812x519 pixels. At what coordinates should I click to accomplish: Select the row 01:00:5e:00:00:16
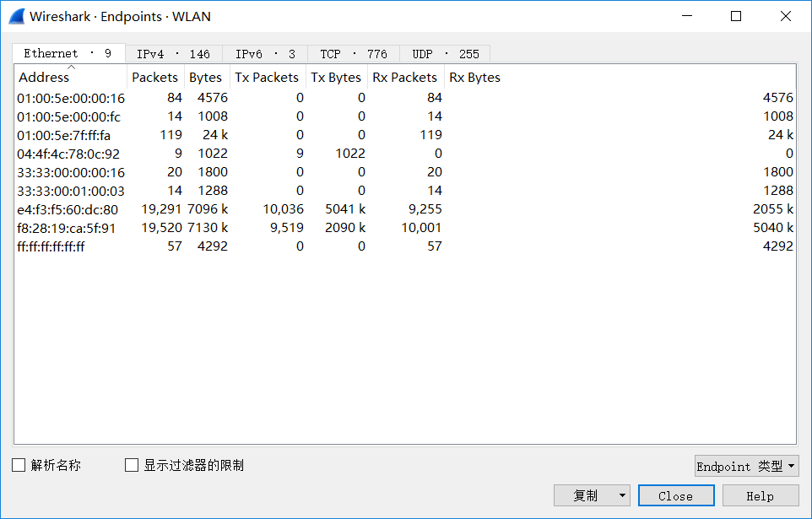405,98
